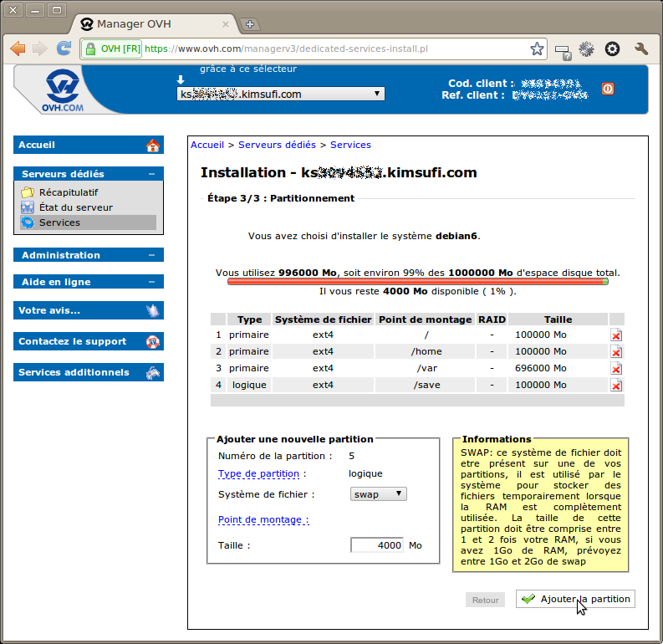Click the Services breadcrumb link

point(350,145)
